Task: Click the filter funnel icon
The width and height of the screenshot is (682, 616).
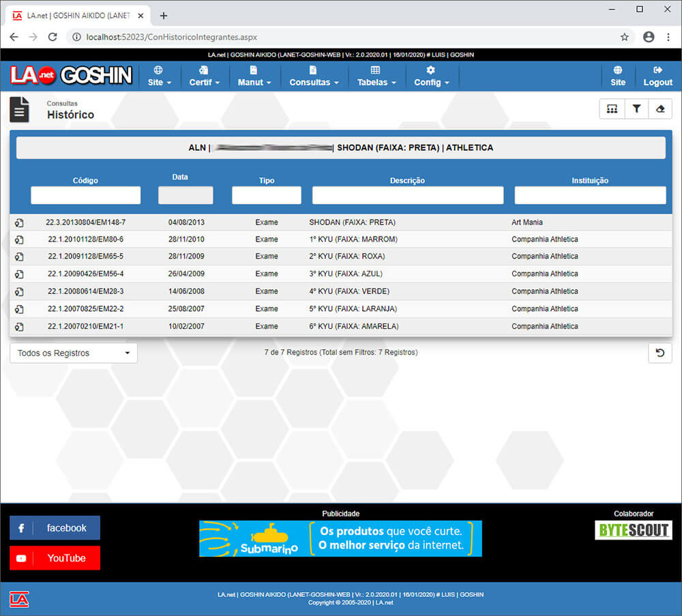Action: click(x=636, y=109)
